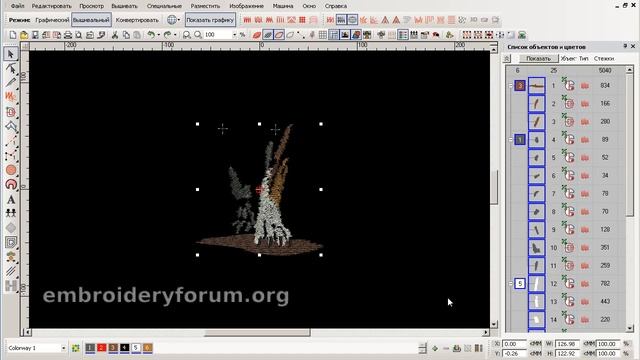Select the Lettering A tool
This screenshot has height=360, width=640.
coord(11,199)
